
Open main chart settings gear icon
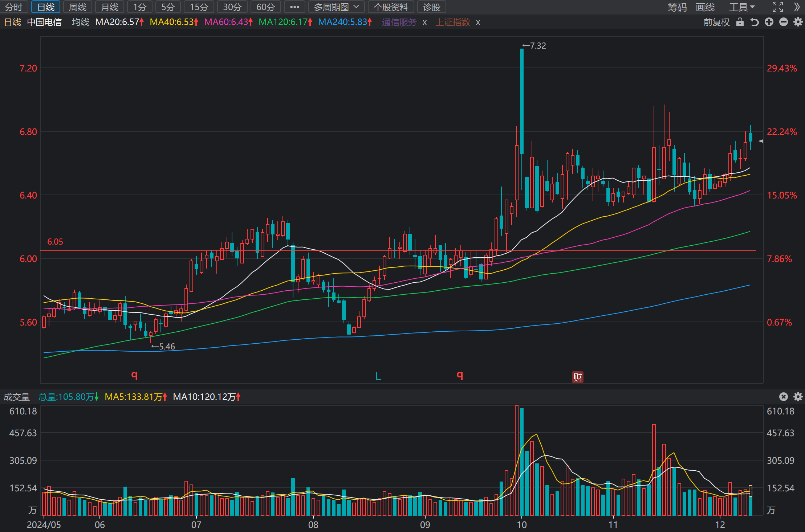pyautogui.click(x=798, y=22)
